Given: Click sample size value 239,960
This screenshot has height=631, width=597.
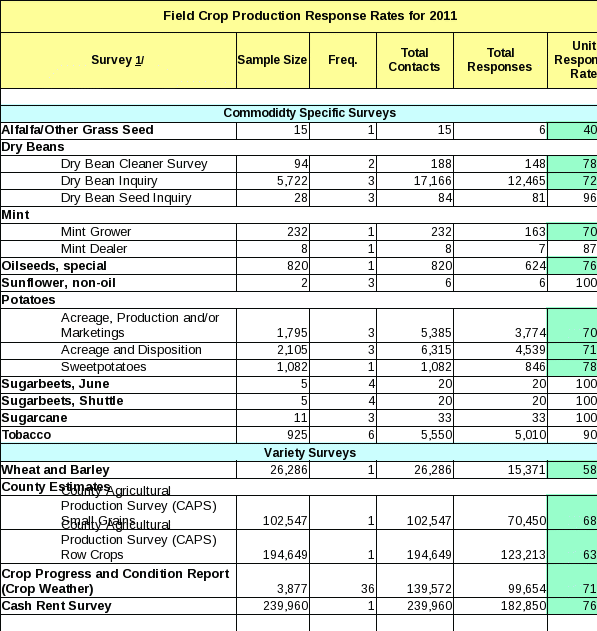Looking at the screenshot, I should 285,606.
